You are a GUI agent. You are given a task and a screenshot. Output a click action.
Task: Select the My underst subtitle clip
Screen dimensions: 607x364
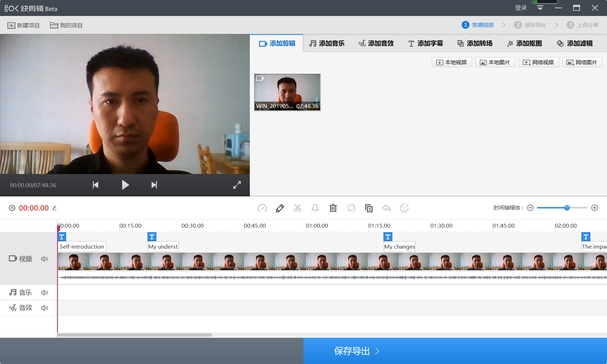(163, 247)
